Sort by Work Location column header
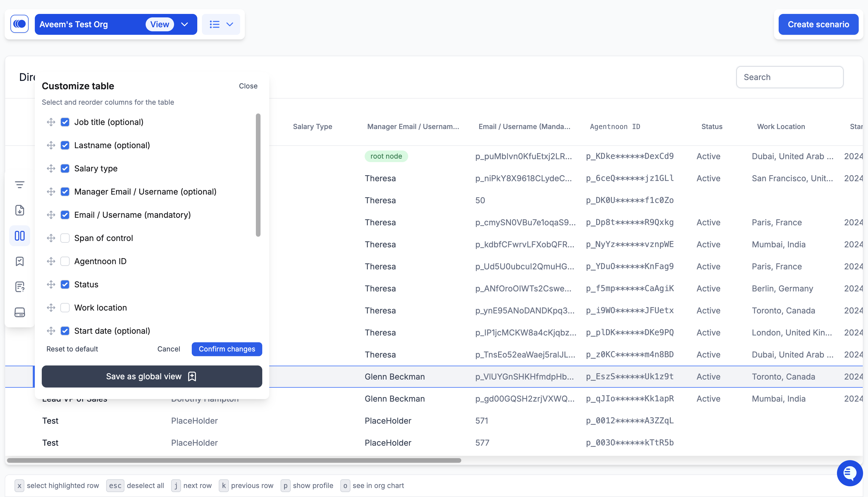This screenshot has height=497, width=868. point(781,127)
